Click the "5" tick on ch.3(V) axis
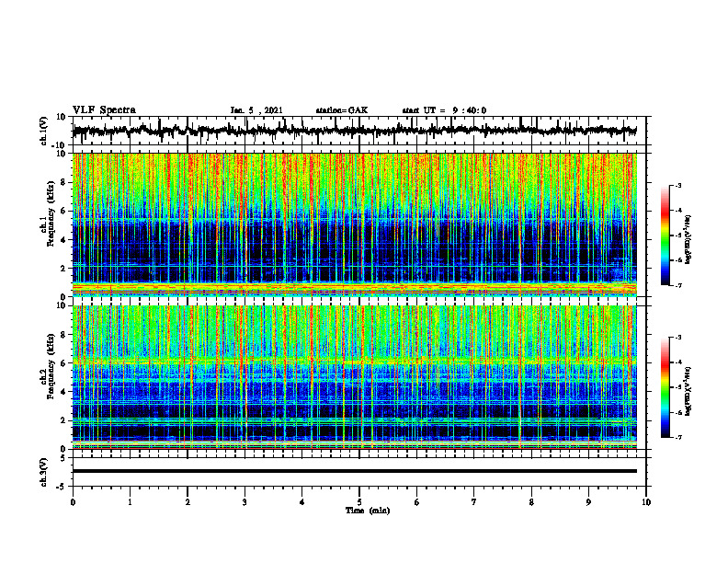The image size is (728, 563). (x=63, y=458)
